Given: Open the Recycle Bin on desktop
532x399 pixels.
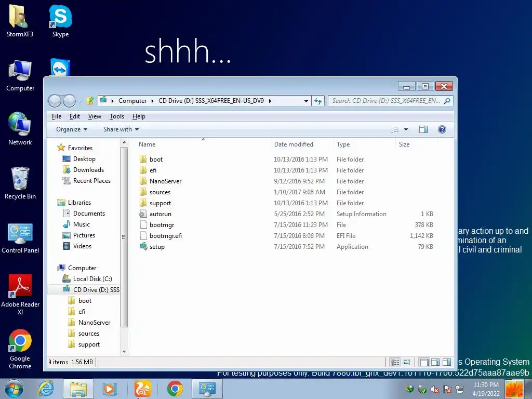Looking at the screenshot, I should pyautogui.click(x=20, y=183).
